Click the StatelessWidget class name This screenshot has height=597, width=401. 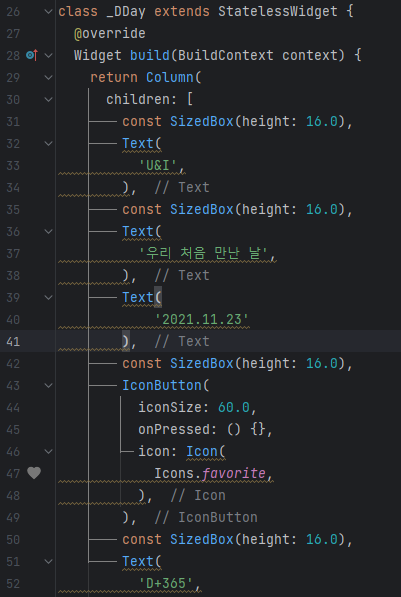click(278, 11)
